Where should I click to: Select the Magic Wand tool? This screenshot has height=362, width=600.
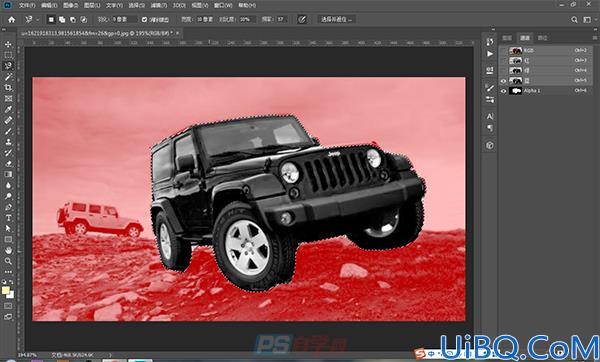(8, 77)
